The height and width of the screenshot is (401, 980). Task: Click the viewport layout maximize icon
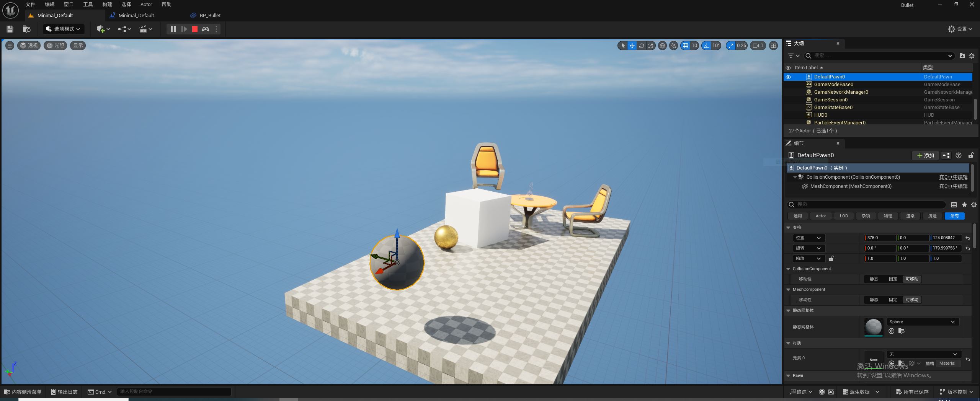[773, 46]
